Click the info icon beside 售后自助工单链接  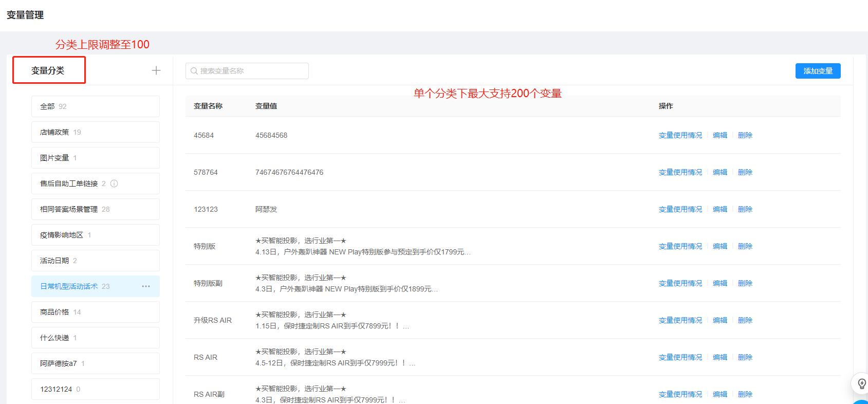tap(114, 183)
